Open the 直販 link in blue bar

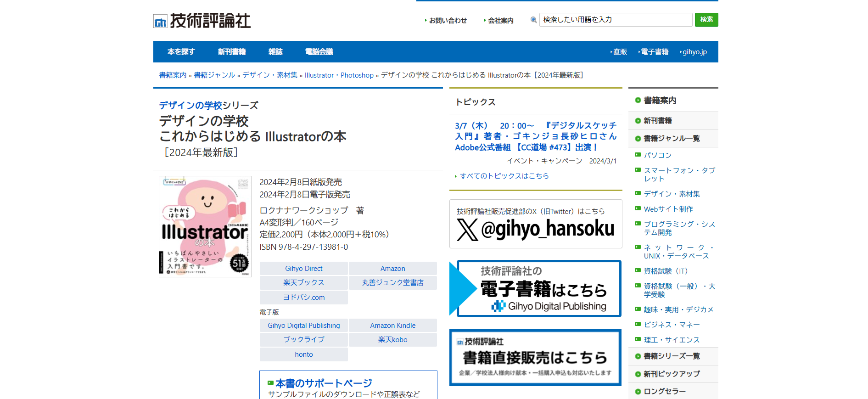(620, 52)
